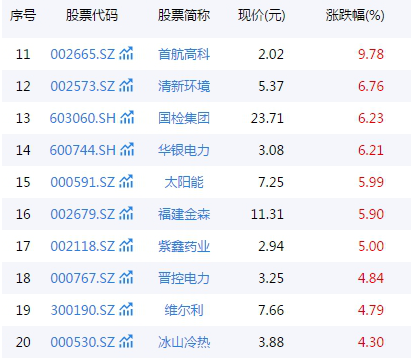This screenshot has width=414, height=360.
Task: Open stock code 000530.SZ
Action: point(82,342)
